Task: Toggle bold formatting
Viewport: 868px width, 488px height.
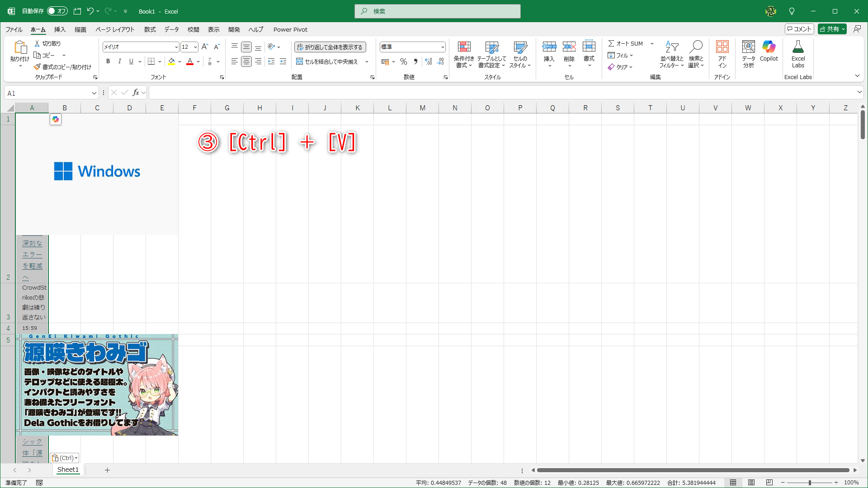Action: click(x=108, y=61)
